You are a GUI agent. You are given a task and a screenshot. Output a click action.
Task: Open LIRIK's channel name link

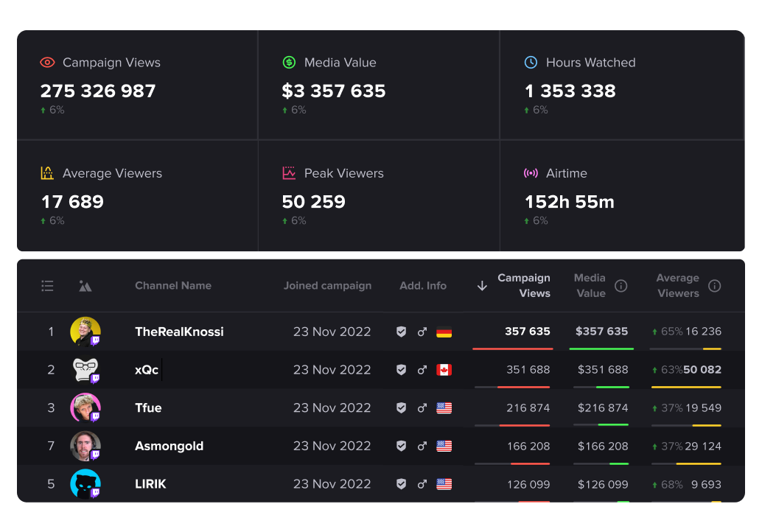point(150,483)
